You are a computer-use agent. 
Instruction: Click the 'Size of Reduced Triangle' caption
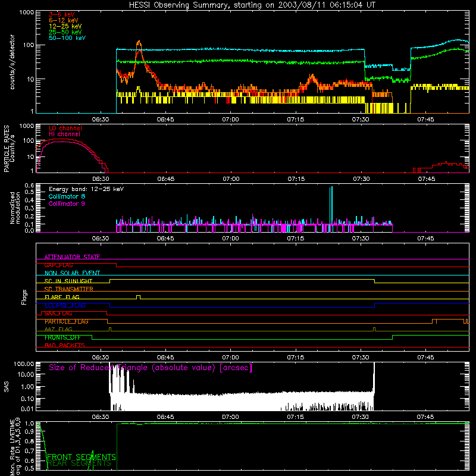(151, 368)
